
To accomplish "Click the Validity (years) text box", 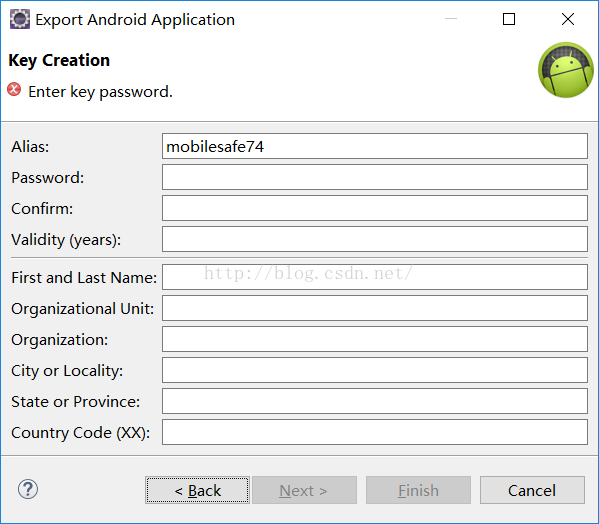I will tap(375, 239).
